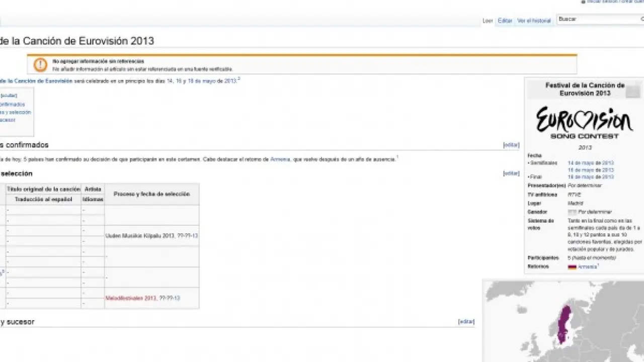Click the Armenia flag icon in infobox

572,267
